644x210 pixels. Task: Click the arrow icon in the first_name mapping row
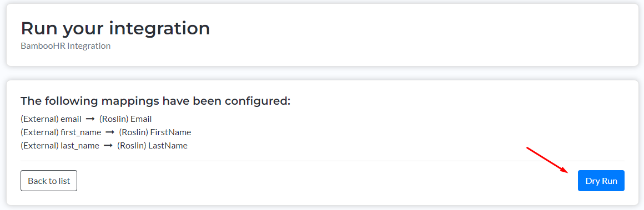point(110,132)
